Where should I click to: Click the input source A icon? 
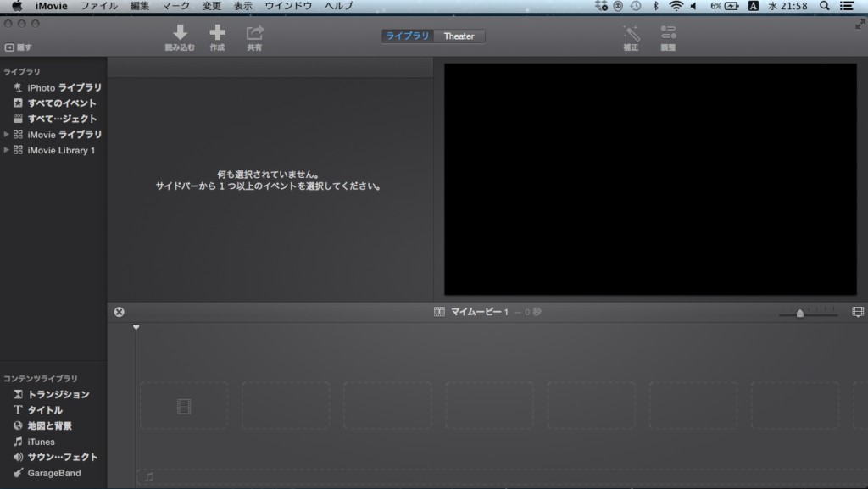[753, 6]
